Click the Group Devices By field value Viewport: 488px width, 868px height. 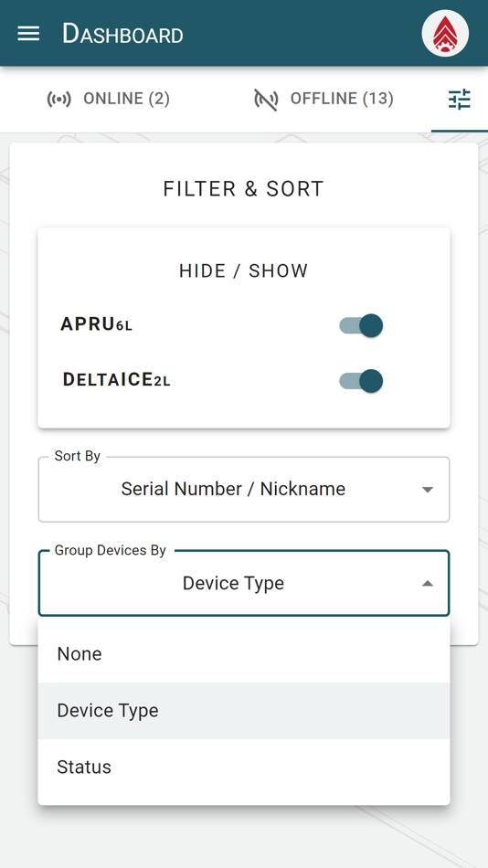coord(233,583)
